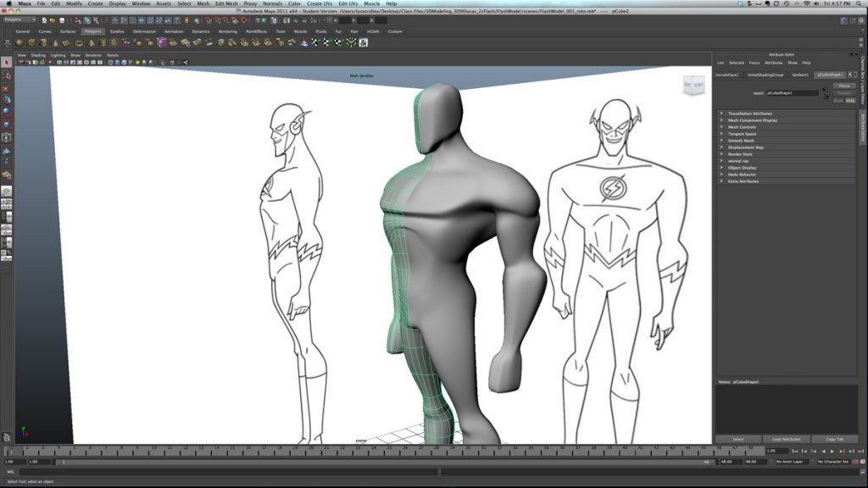The width and height of the screenshot is (868, 488).
Task: Click the single perspective layout icon
Action: point(7,191)
